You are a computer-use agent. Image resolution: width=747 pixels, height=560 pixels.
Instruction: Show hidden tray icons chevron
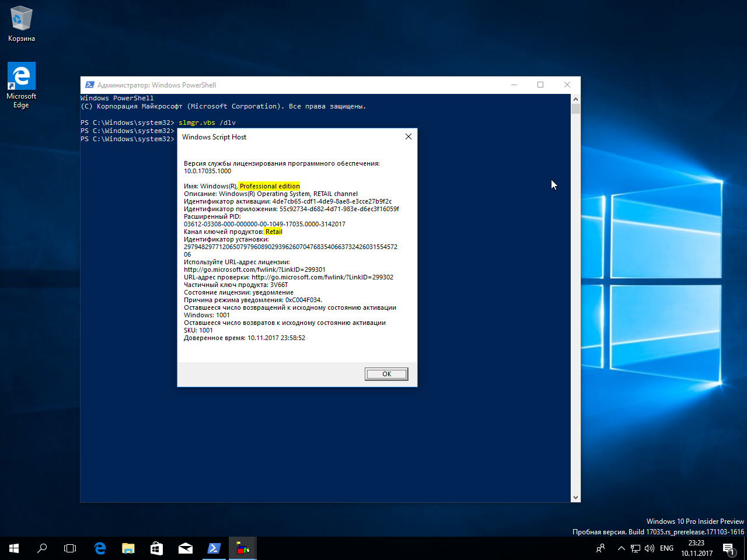[621, 548]
